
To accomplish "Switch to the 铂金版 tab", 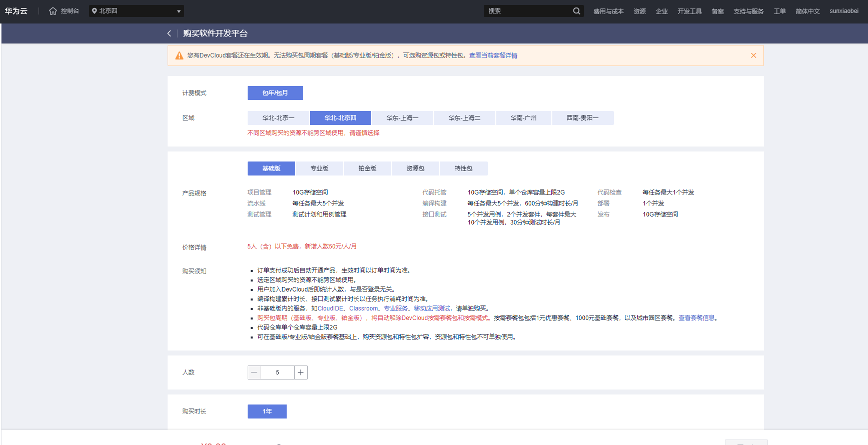I will click(x=367, y=168).
